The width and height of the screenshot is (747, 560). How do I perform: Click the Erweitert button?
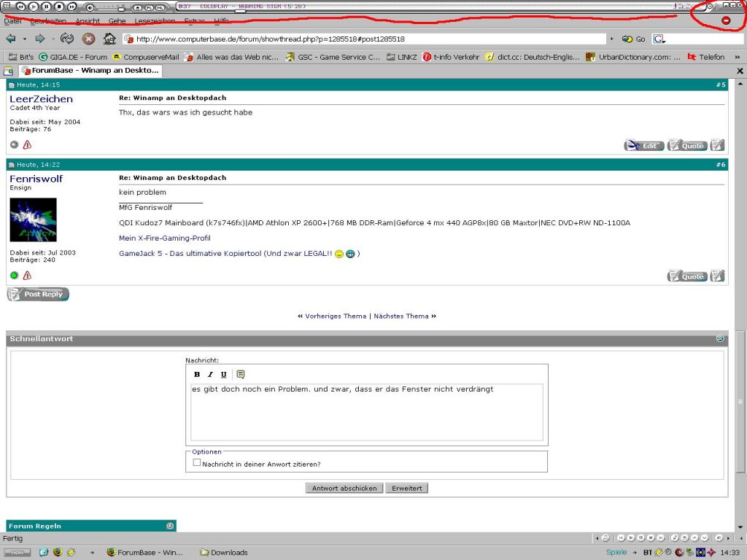407,488
